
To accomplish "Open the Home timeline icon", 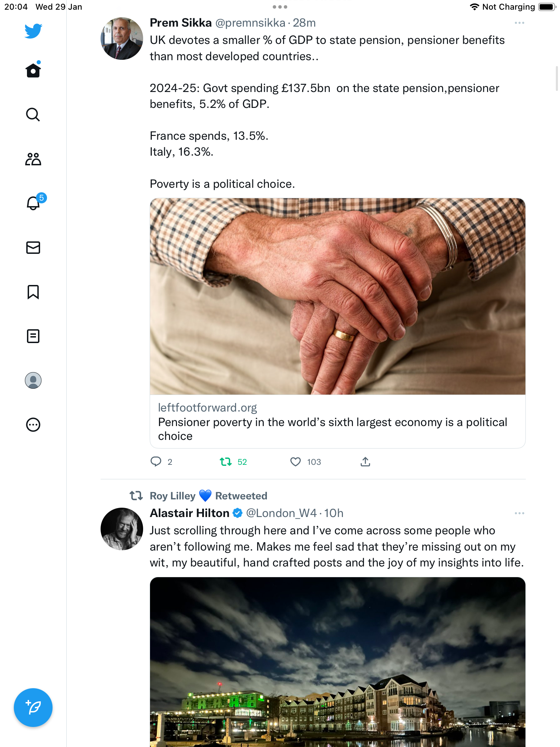I will coord(33,70).
